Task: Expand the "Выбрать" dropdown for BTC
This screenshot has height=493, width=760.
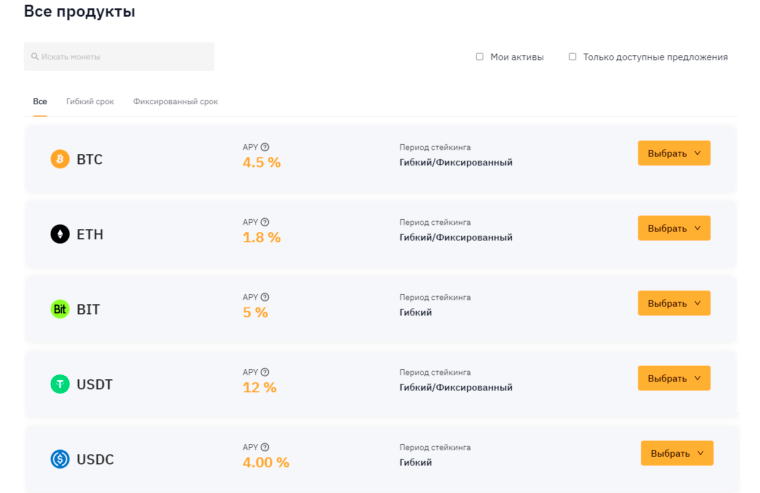Action: pyautogui.click(x=674, y=153)
